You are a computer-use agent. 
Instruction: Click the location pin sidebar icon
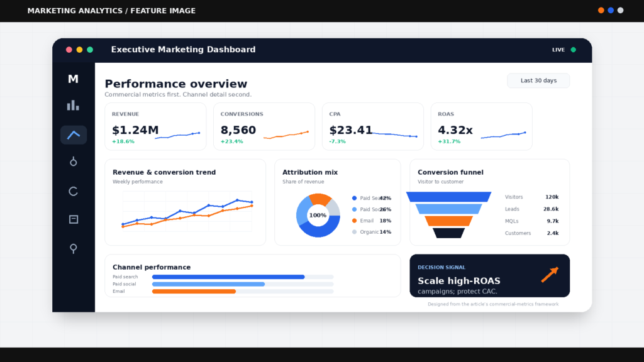pos(73,248)
